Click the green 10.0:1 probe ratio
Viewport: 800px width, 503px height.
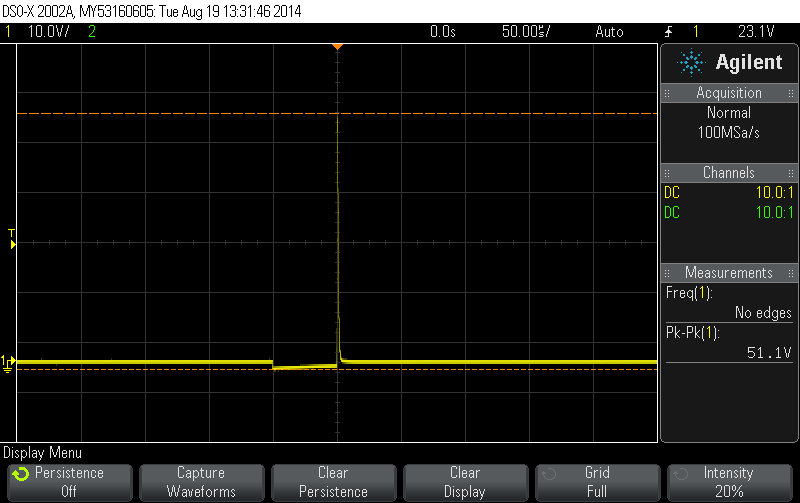click(774, 213)
